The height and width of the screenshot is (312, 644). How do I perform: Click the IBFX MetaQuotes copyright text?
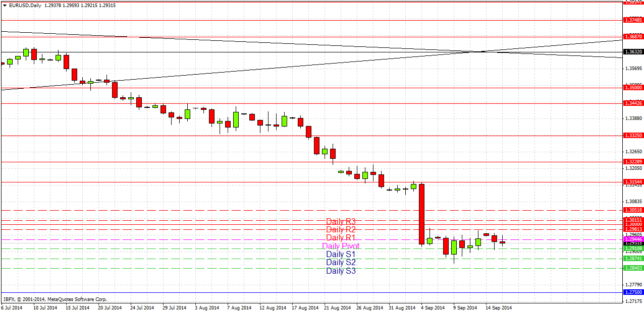55,298
